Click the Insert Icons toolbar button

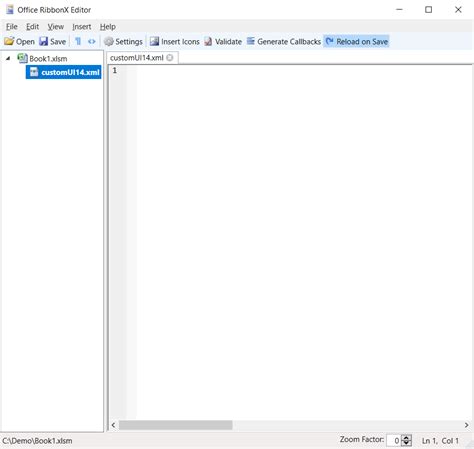pos(175,41)
